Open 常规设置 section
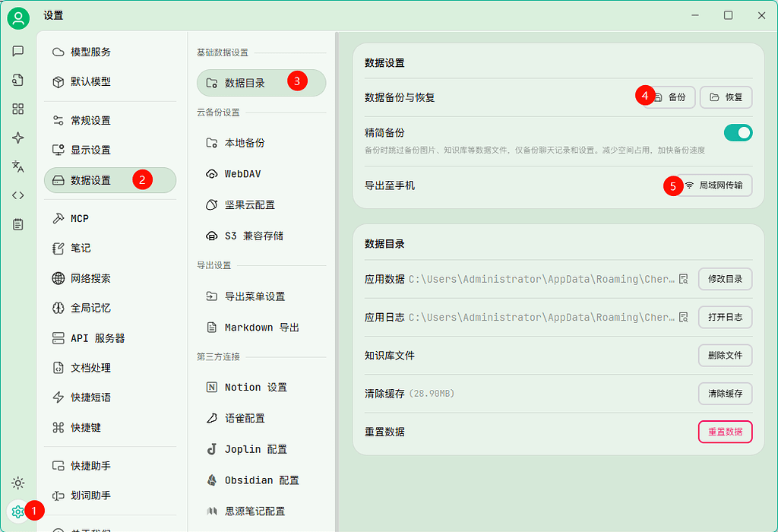 110,121
